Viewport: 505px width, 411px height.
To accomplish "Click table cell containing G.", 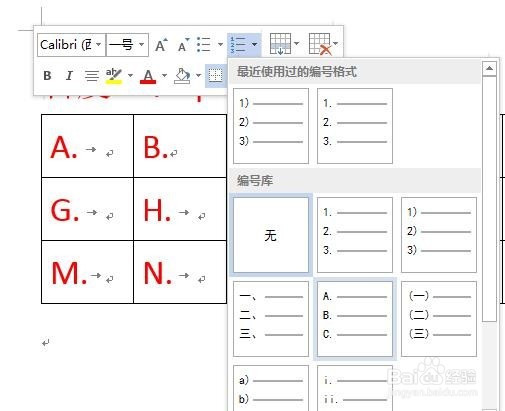I will pyautogui.click(x=87, y=209).
